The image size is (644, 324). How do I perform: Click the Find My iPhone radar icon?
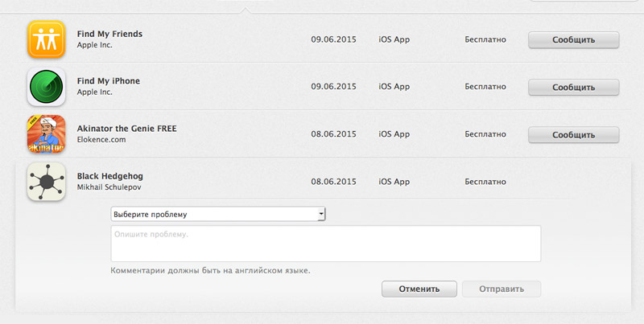point(46,87)
